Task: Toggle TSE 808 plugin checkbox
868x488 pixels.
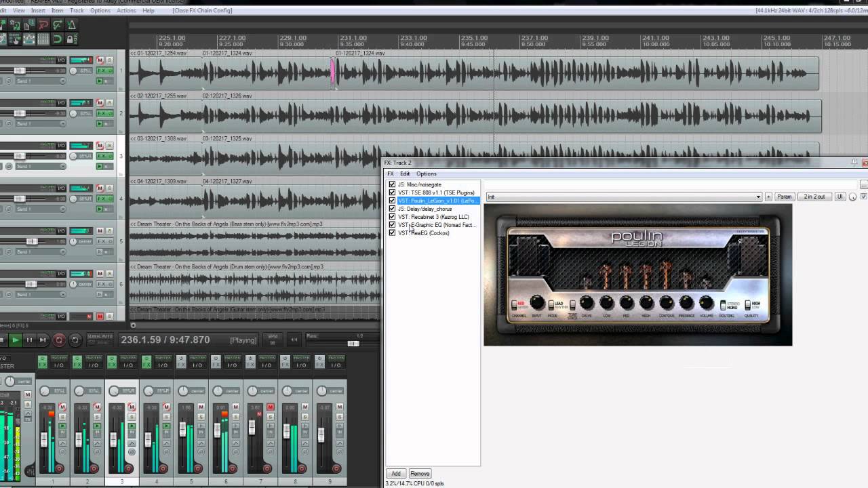Action: (x=392, y=192)
